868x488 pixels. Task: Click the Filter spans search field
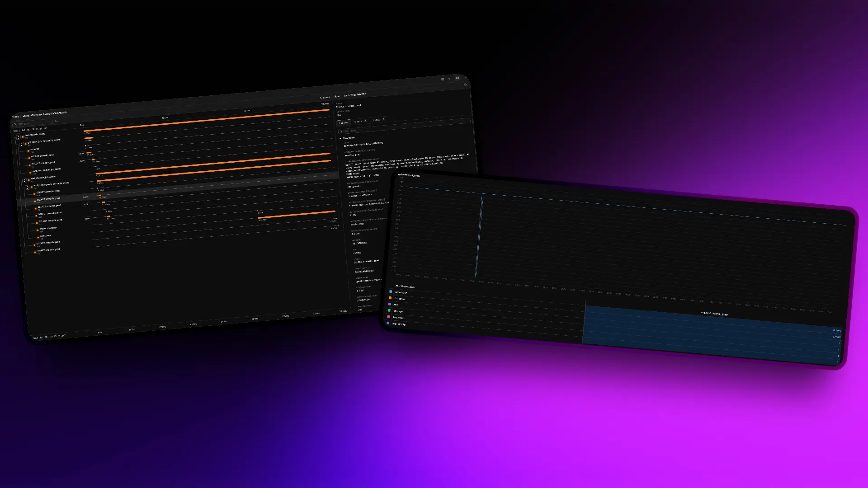32,124
